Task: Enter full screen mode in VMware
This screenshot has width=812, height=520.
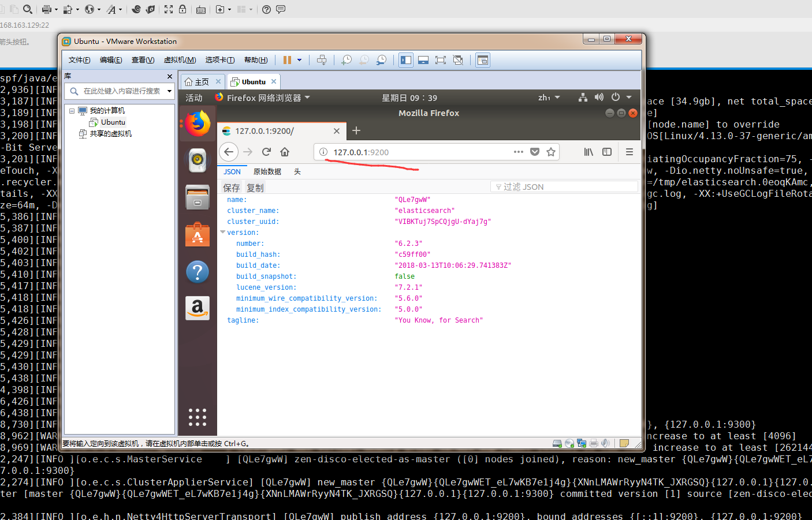Action: tap(441, 60)
